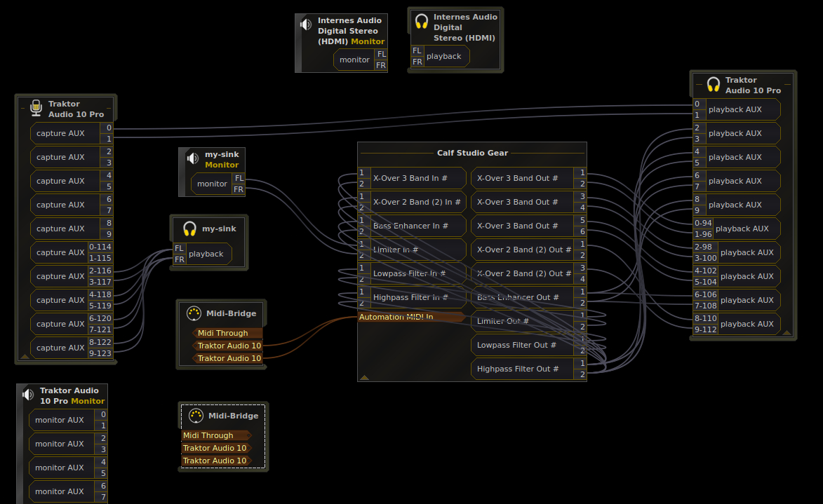
Task: Select the Limiter In # port
Action: tap(412, 250)
